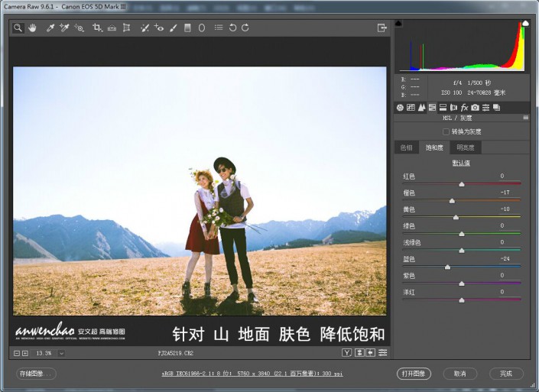Toggle shadow clipping warning in histogram
Viewport: 539px width, 392px height.
pyautogui.click(x=398, y=24)
